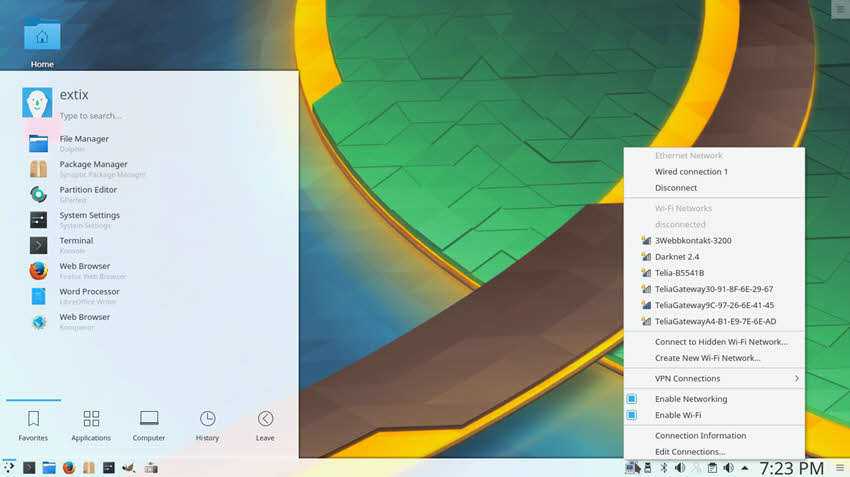
Task: Open the desktop toolbox menu at top-right
Action: pos(838,9)
